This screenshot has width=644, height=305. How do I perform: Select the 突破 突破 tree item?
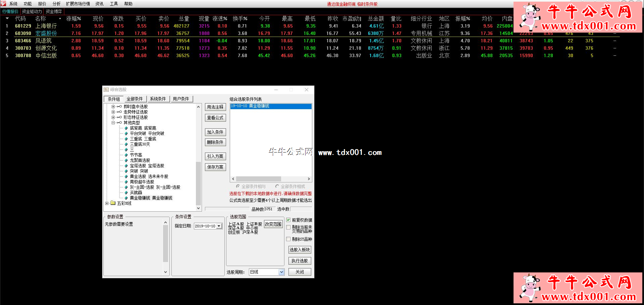(x=139, y=171)
